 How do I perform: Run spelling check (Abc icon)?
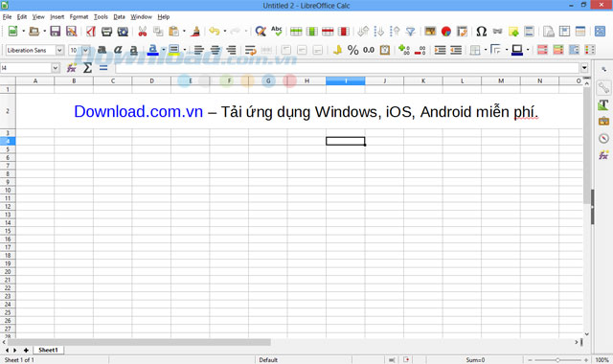[x=277, y=32]
